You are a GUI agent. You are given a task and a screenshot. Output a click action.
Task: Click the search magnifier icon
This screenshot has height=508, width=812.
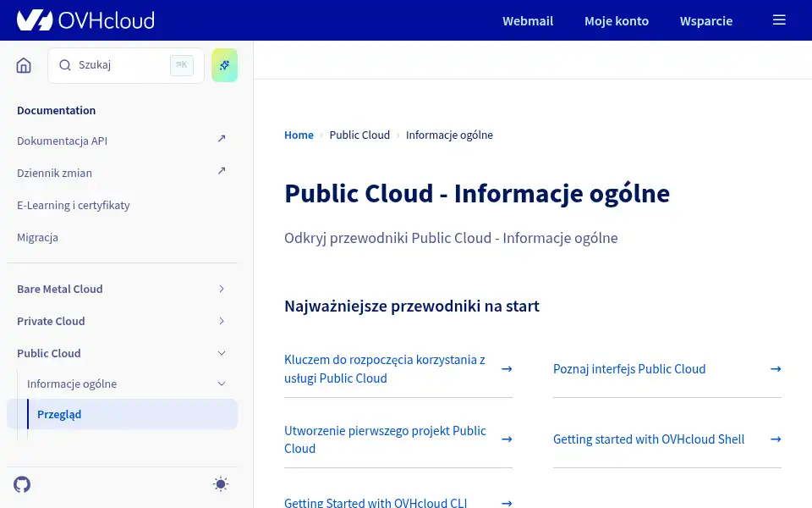click(x=65, y=65)
